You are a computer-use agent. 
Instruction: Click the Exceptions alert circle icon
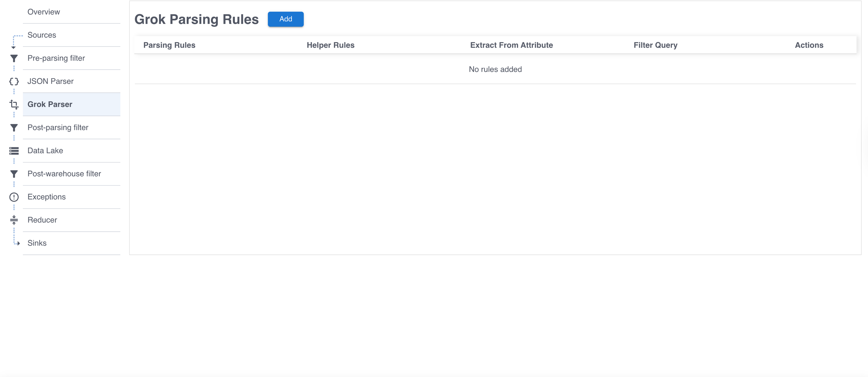point(14,197)
